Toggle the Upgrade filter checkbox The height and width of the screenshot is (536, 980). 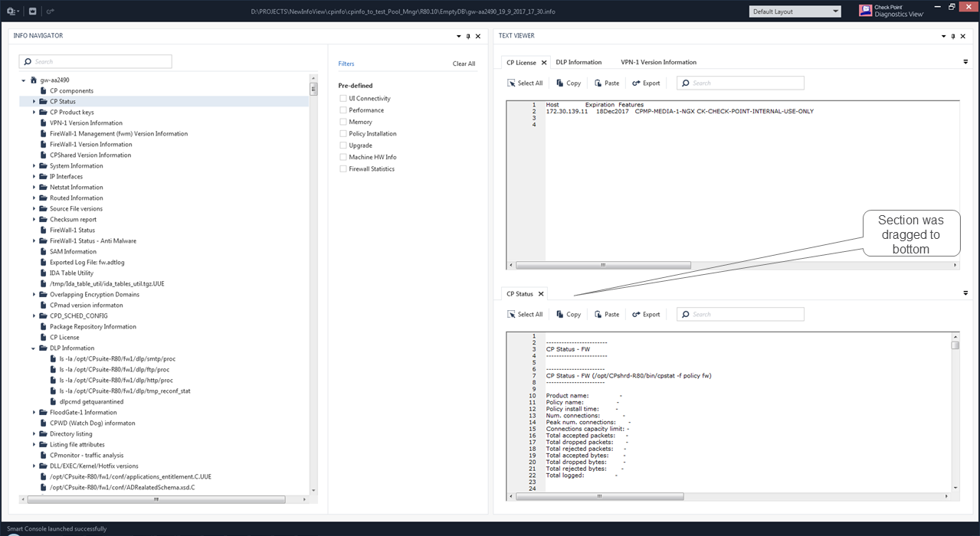tap(343, 145)
